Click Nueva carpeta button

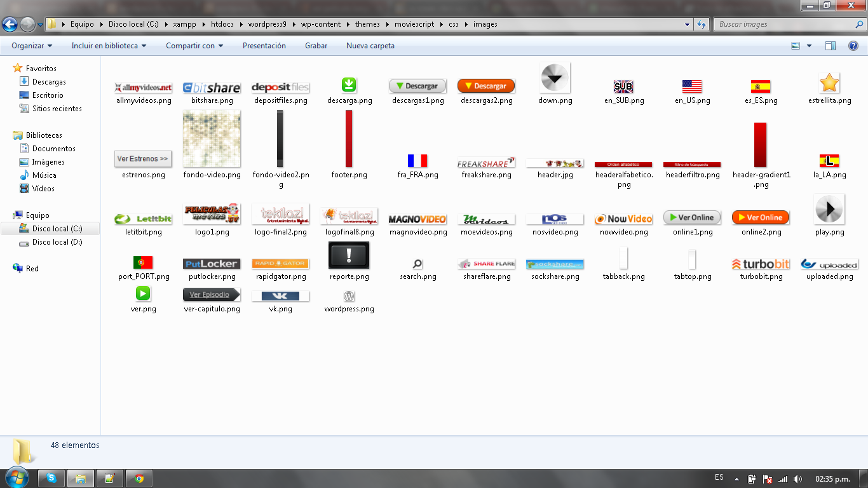[x=370, y=46]
